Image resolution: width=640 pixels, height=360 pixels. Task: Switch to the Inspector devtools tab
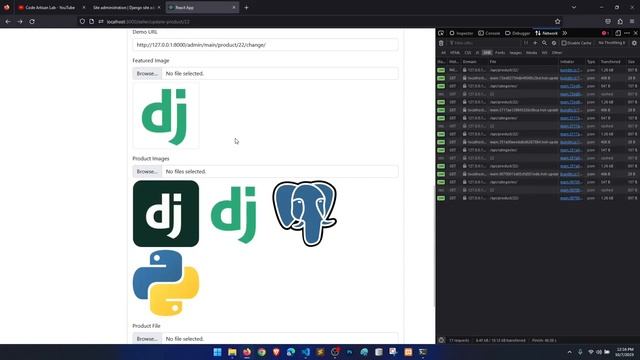461,33
